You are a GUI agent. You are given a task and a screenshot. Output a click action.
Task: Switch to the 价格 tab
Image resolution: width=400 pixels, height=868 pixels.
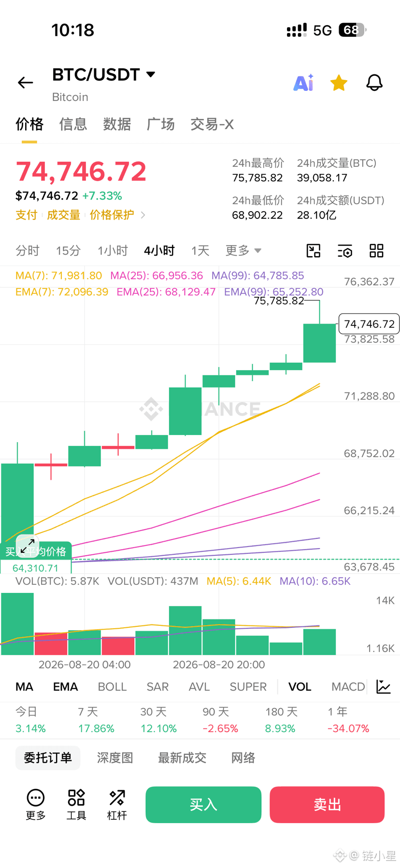click(29, 124)
